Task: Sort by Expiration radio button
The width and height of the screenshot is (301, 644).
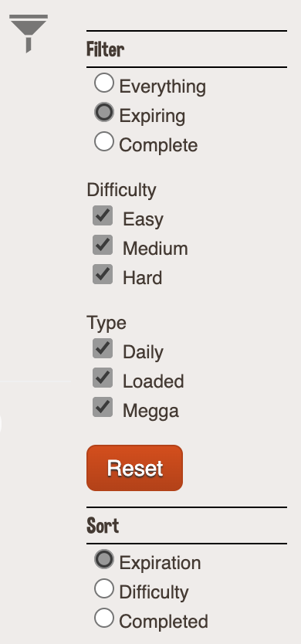Action: (x=104, y=559)
